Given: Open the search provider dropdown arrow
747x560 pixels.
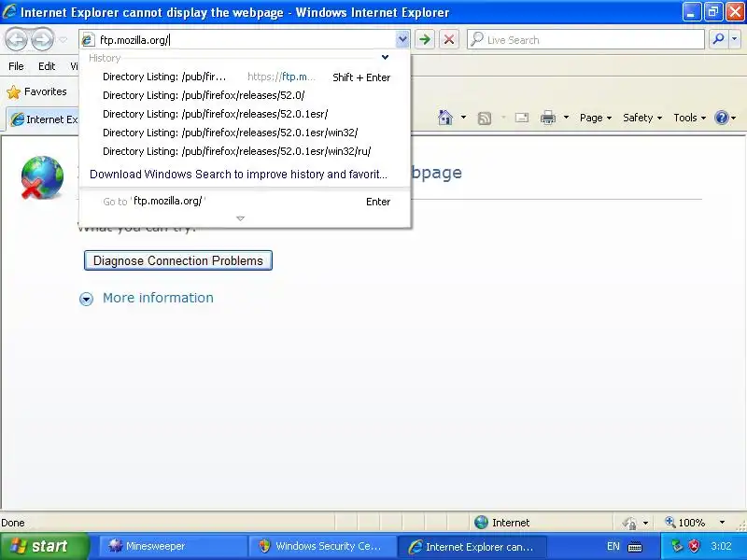Looking at the screenshot, I should tap(735, 39).
